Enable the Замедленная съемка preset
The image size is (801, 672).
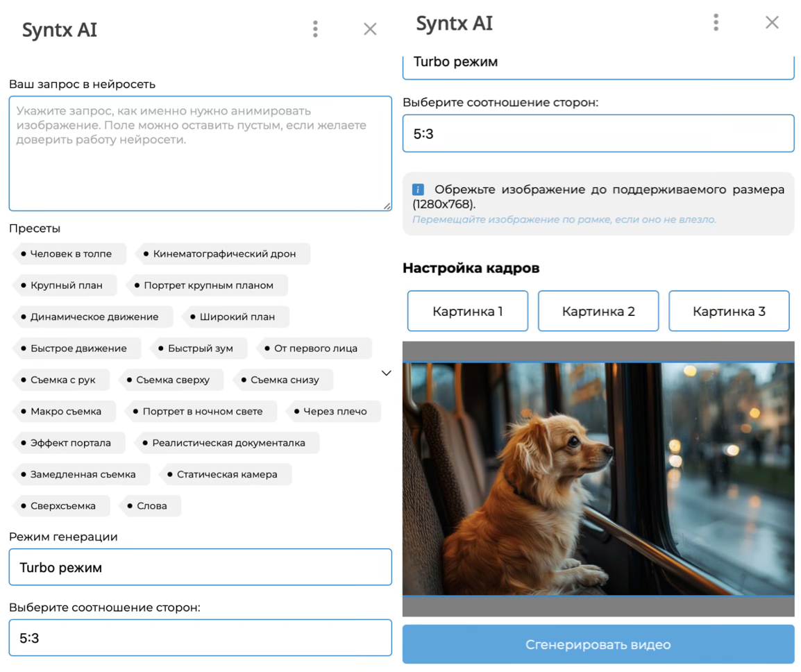[x=82, y=475]
